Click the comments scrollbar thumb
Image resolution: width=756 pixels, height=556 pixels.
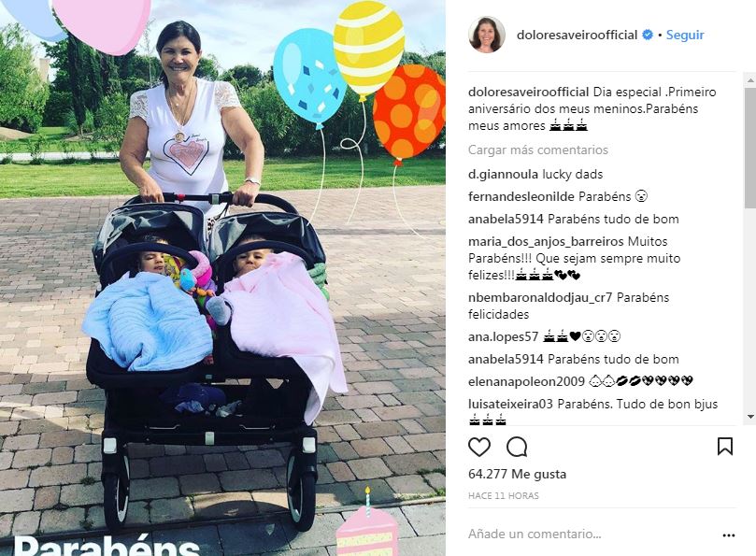point(750,148)
